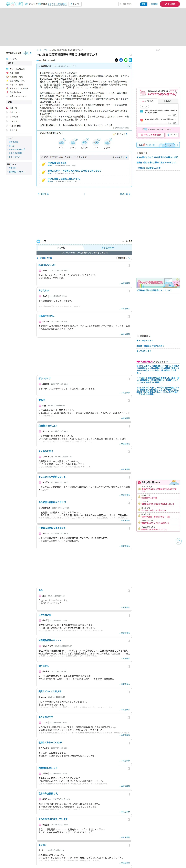Vote with the エール reaction icon

coord(96,142)
